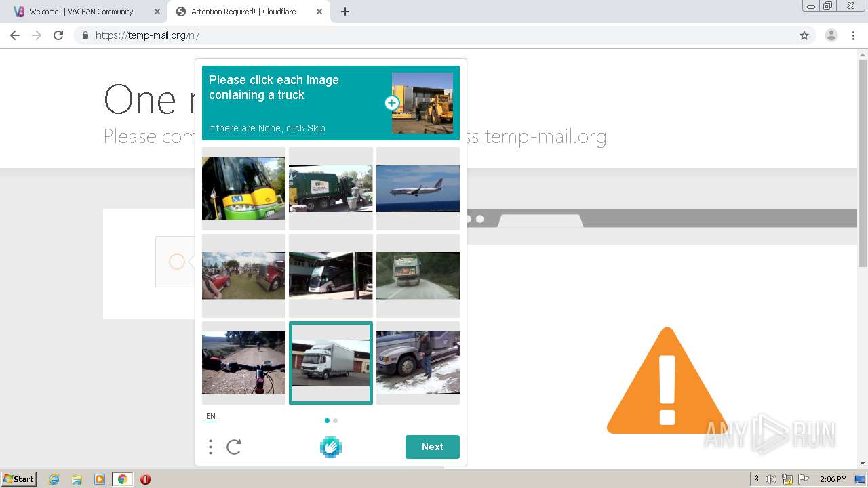Image resolution: width=868 pixels, height=488 pixels.
Task: Click the Chrome icon in the taskbar
Action: [122, 479]
